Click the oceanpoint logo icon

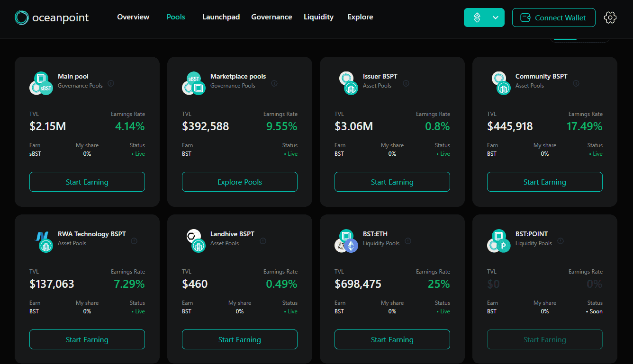click(x=22, y=18)
